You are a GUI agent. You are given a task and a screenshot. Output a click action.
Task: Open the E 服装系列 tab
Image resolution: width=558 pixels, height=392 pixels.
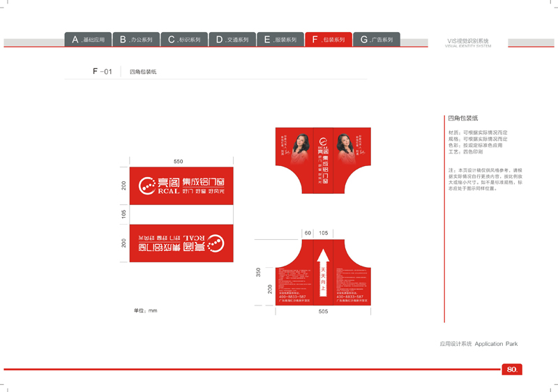point(280,40)
